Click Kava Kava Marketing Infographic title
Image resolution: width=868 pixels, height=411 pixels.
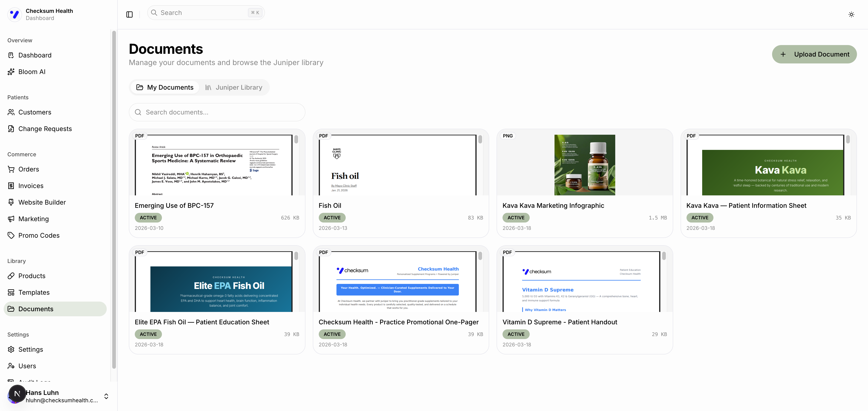click(x=553, y=205)
